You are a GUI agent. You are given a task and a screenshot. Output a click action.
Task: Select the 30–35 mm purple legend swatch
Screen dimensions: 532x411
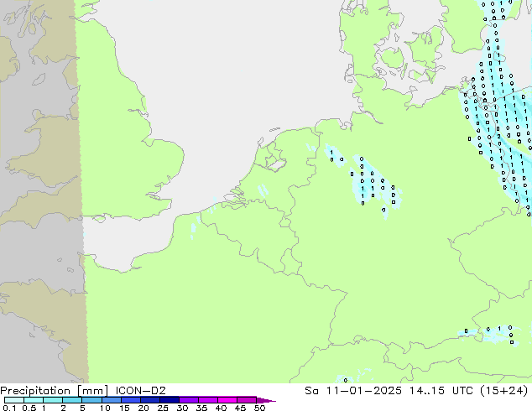pyautogui.click(x=189, y=400)
